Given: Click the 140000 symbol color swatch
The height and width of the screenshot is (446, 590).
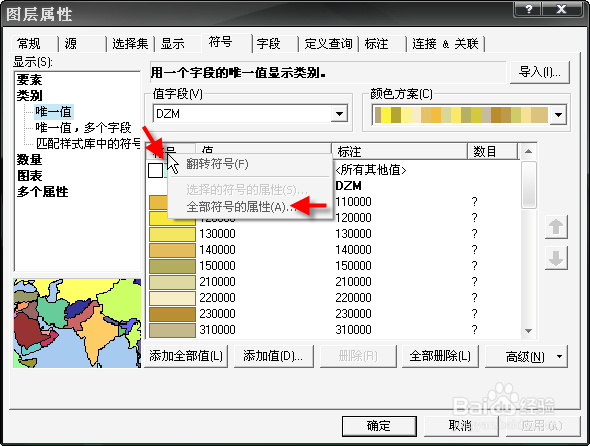Looking at the screenshot, I should click(x=172, y=250).
